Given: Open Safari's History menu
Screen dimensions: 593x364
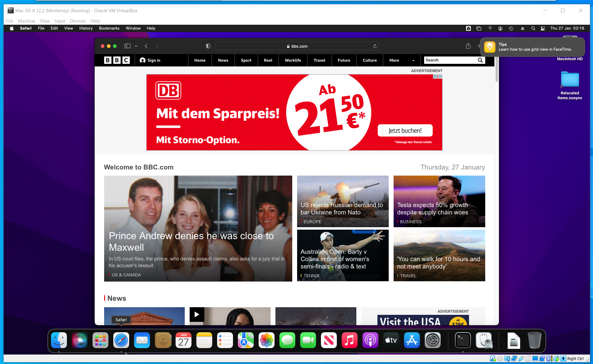Looking at the screenshot, I should [86, 28].
